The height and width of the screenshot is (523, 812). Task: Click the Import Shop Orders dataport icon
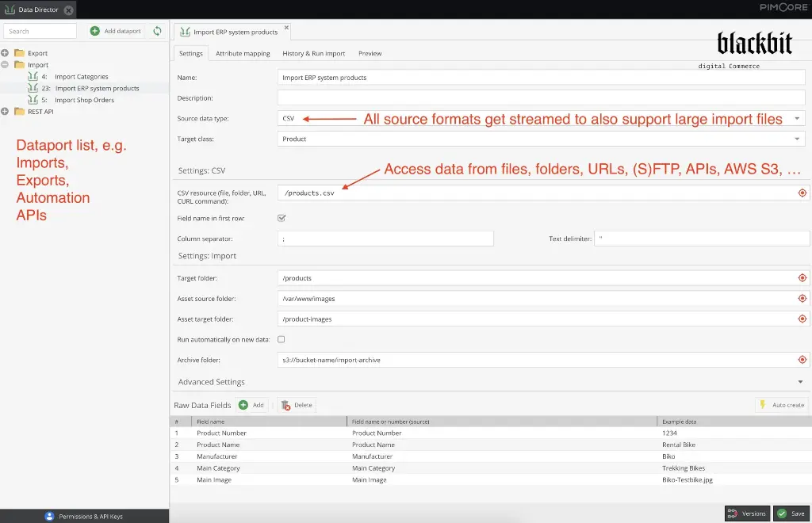[33, 99]
